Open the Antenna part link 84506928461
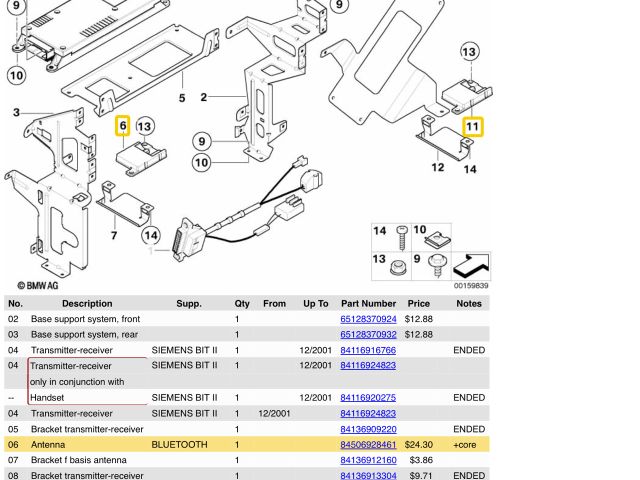The width and height of the screenshot is (640, 480). point(368,445)
